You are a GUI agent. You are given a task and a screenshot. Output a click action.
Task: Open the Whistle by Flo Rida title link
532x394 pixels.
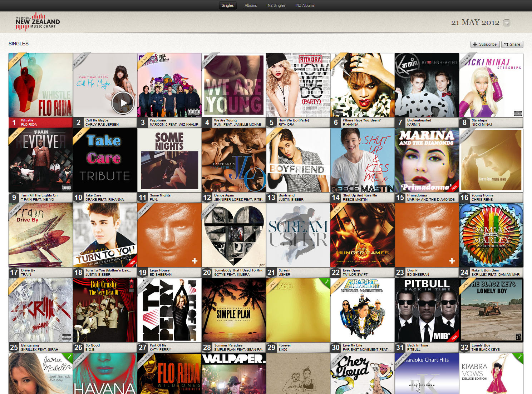[27, 120]
